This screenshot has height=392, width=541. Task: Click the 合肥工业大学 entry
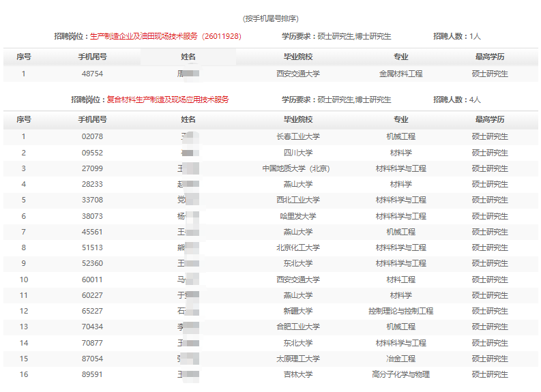(297, 327)
